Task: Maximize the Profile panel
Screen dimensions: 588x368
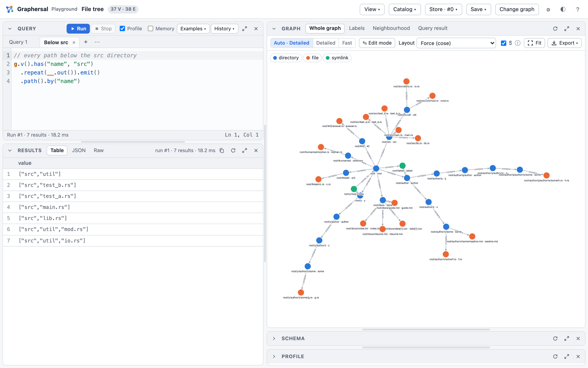Action: pyautogui.click(x=567, y=357)
